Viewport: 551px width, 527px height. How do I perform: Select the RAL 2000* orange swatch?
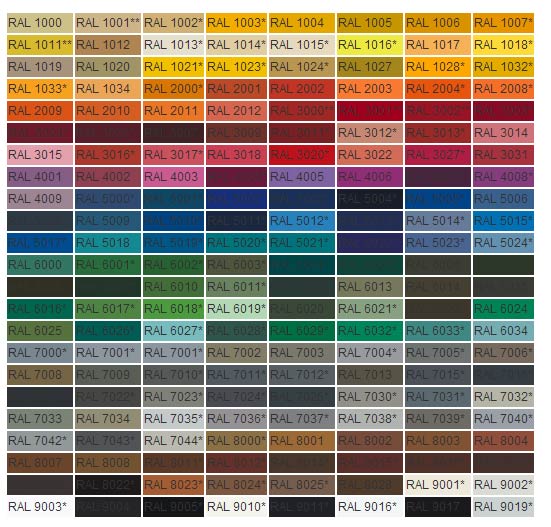(x=173, y=89)
